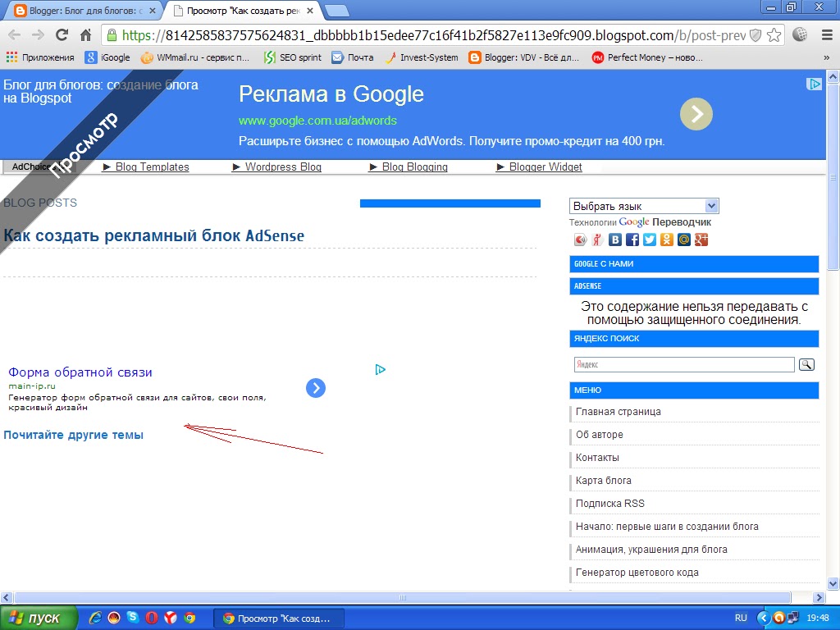Expand hidden bookmarks chevron
The height and width of the screenshot is (630, 840).
[x=827, y=57]
